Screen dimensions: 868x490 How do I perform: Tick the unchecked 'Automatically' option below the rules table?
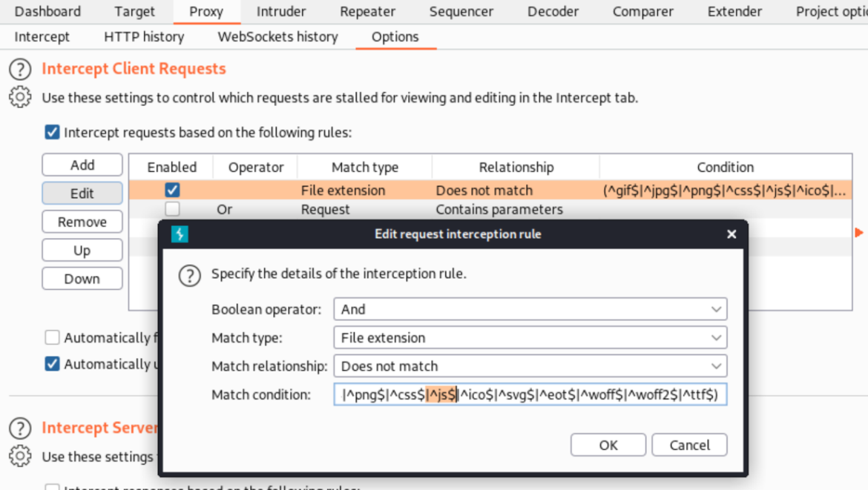click(52, 337)
